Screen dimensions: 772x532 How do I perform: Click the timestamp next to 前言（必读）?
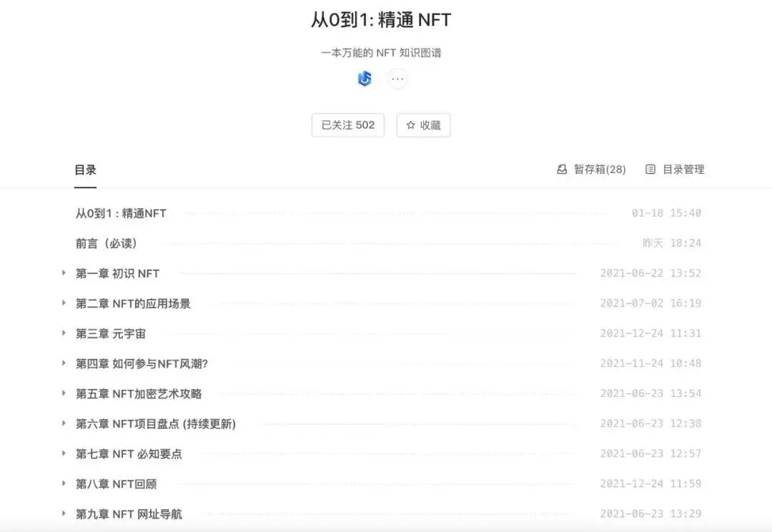pos(670,243)
